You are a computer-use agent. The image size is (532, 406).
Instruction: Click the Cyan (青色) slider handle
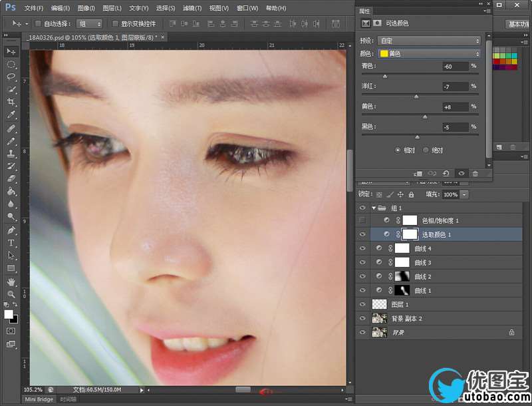pyautogui.click(x=385, y=77)
